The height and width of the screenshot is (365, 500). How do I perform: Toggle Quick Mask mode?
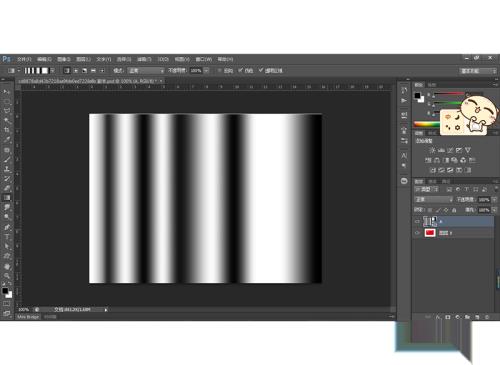[x=7, y=304]
